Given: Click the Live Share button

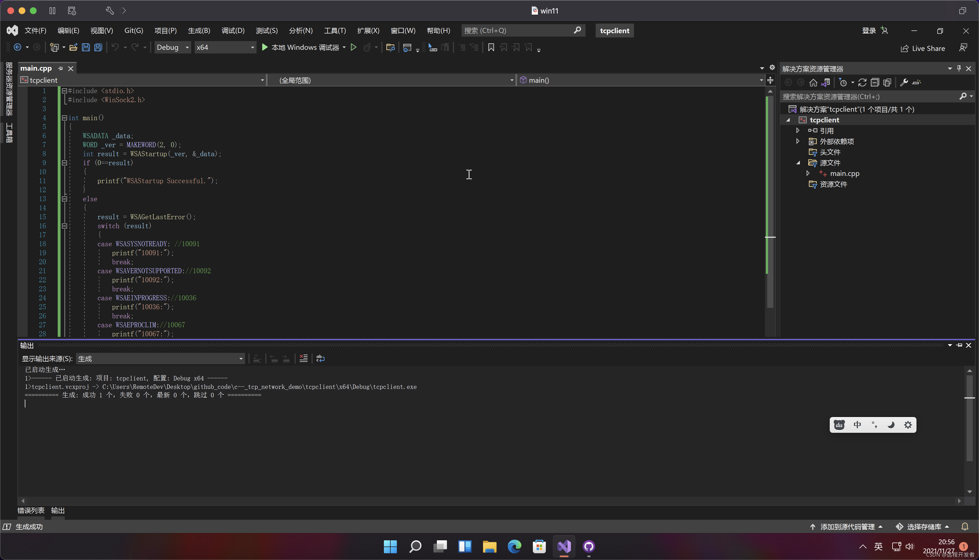Looking at the screenshot, I should pyautogui.click(x=923, y=48).
